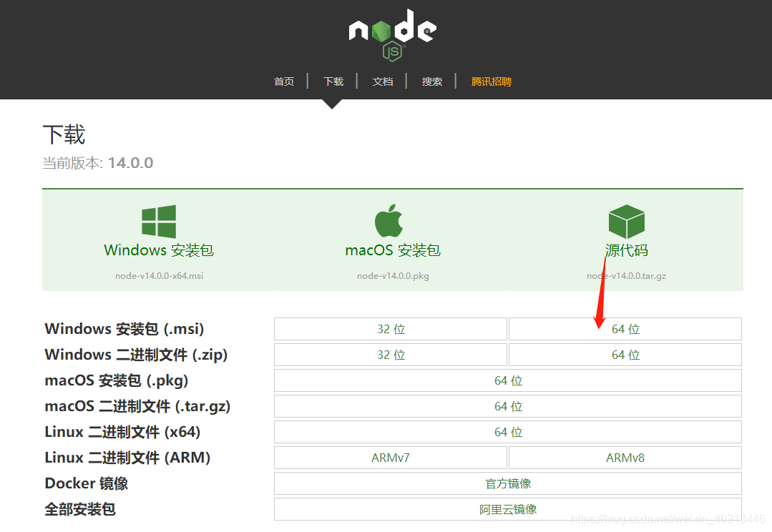This screenshot has width=772, height=532.
Task: Click the Windows 安装包 heading link
Action: [x=159, y=250]
